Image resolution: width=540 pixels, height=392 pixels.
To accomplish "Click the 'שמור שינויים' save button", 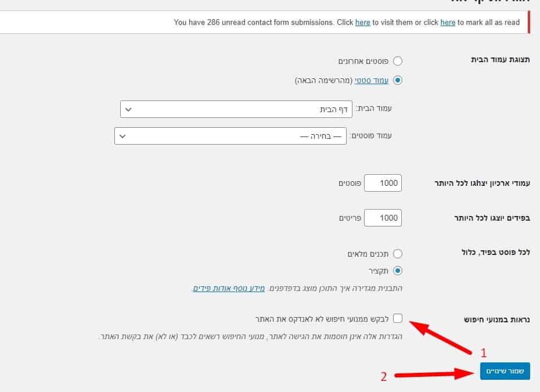I will (x=505, y=371).
